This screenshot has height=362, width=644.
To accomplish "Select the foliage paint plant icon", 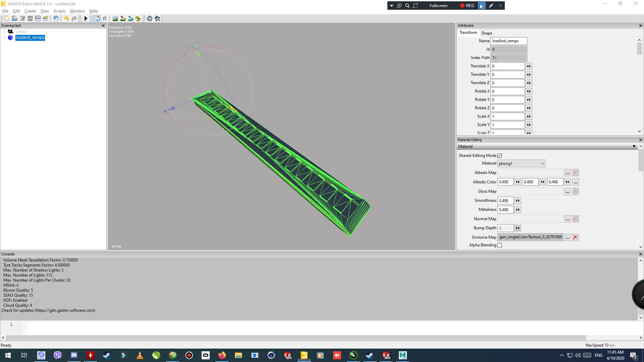I will coord(138,19).
